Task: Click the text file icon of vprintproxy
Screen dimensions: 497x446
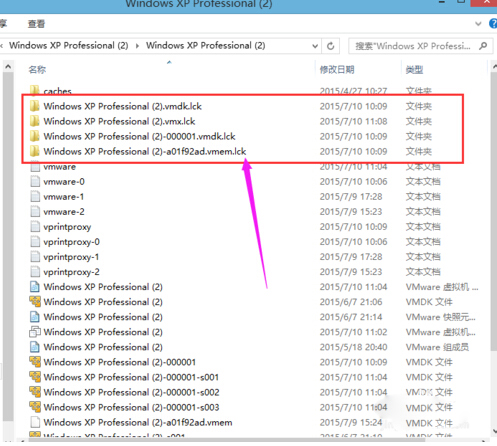Action: pos(35,226)
